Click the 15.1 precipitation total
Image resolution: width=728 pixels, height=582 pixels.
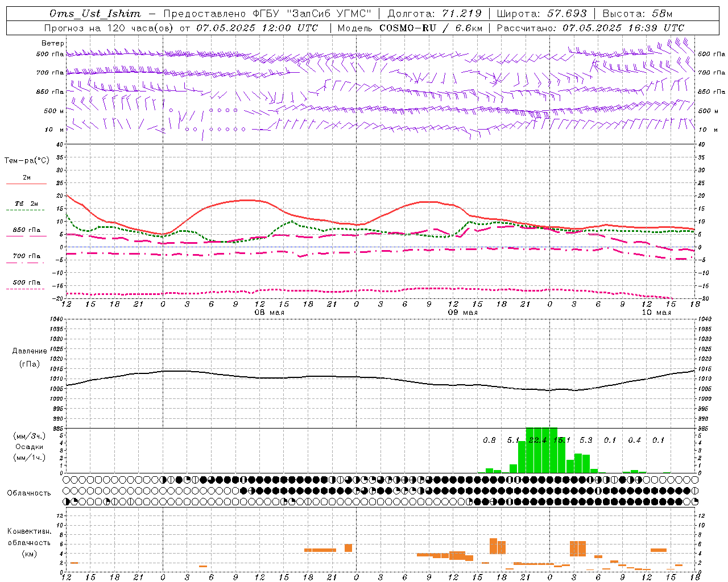coord(562,440)
